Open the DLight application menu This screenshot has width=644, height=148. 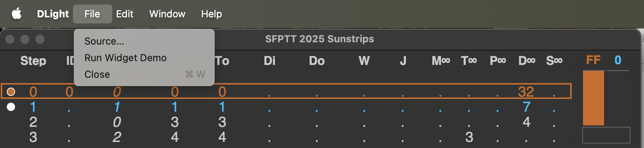pos(53,14)
